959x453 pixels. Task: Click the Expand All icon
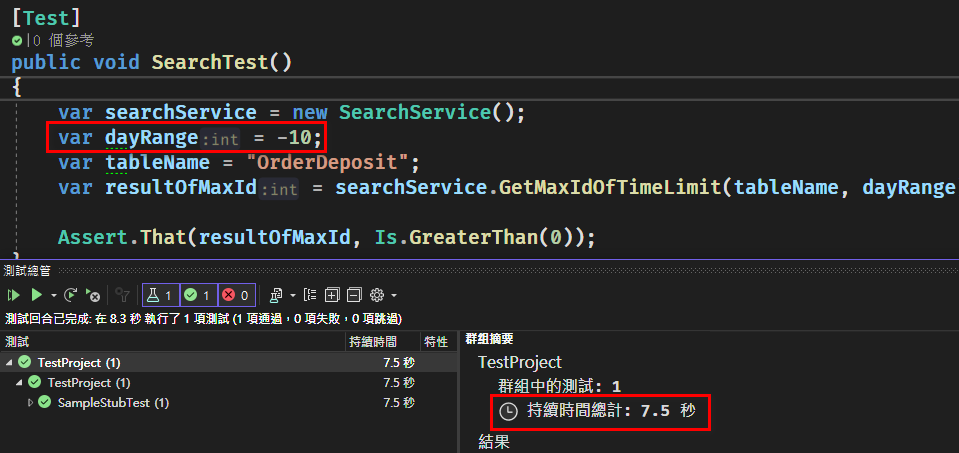[x=332, y=295]
